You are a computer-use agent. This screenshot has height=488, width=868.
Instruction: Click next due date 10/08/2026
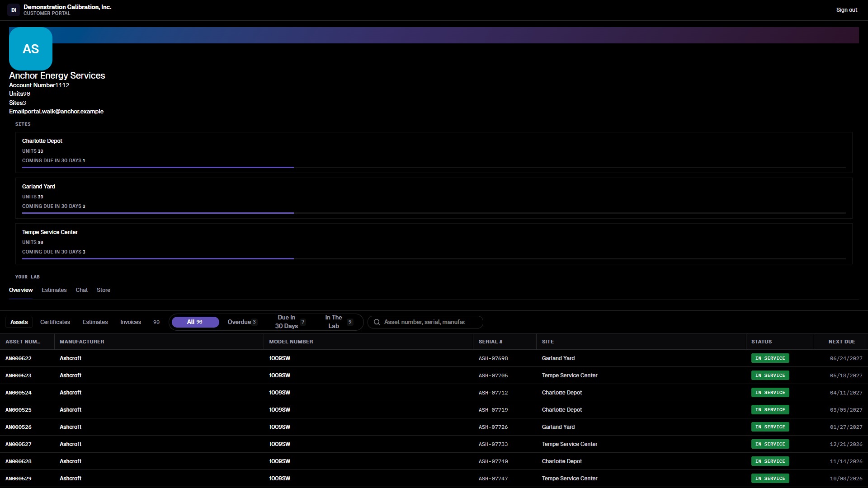pos(846,479)
